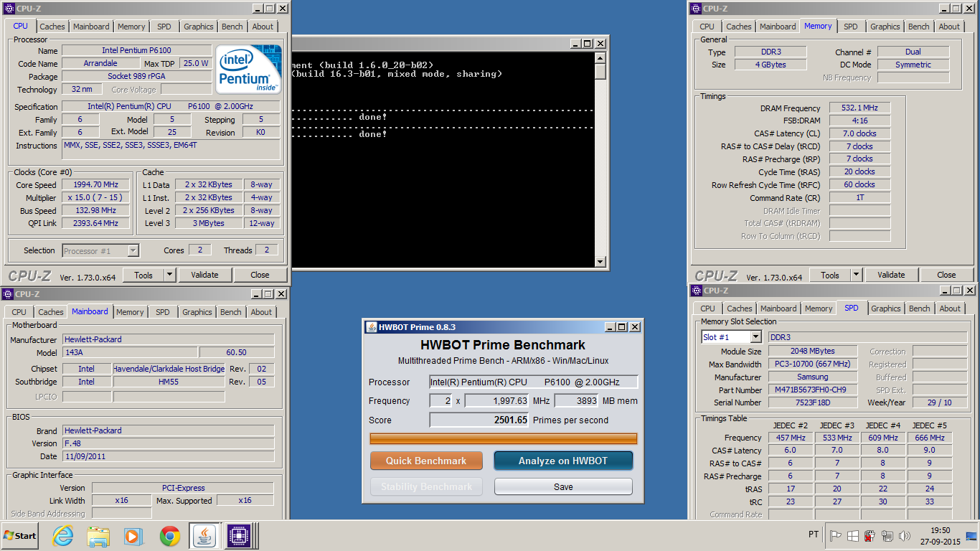Viewport: 980px width, 551px height.
Task: Click the Score field showing 2501.65
Action: click(479, 420)
